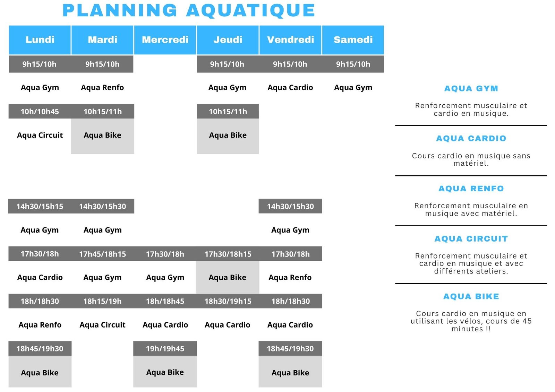
Task: Click the Lundi day header
Action: click(x=40, y=40)
